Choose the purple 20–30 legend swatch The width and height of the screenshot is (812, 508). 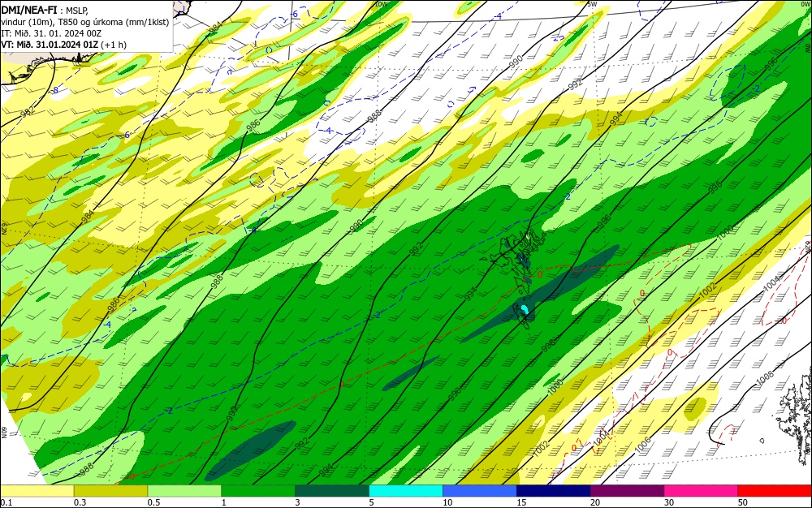pyautogui.click(x=627, y=490)
